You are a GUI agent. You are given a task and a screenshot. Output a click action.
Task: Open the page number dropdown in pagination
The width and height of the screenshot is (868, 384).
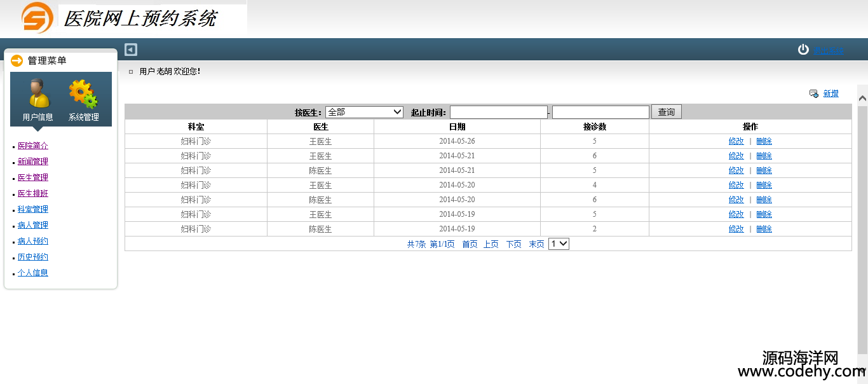coord(559,243)
